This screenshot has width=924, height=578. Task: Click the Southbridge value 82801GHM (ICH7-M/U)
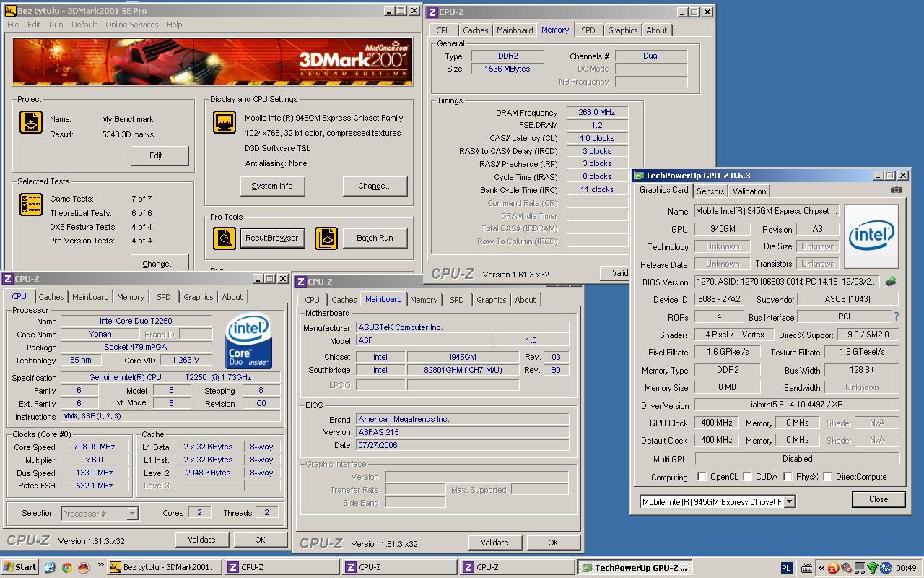tap(463, 370)
